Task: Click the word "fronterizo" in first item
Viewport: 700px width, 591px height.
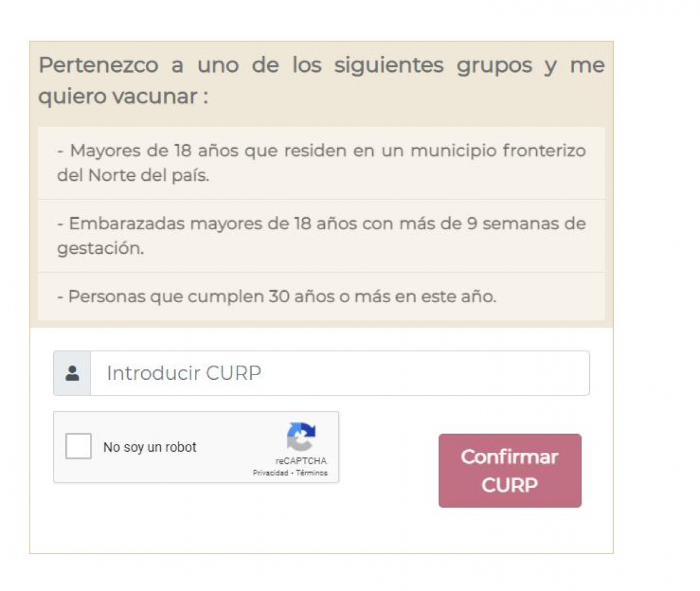Action: point(544,151)
